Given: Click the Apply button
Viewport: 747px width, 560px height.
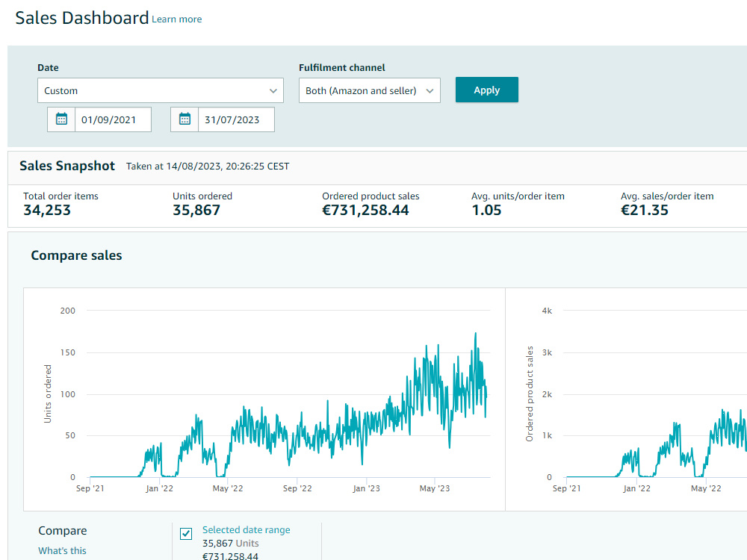Looking at the screenshot, I should [487, 90].
